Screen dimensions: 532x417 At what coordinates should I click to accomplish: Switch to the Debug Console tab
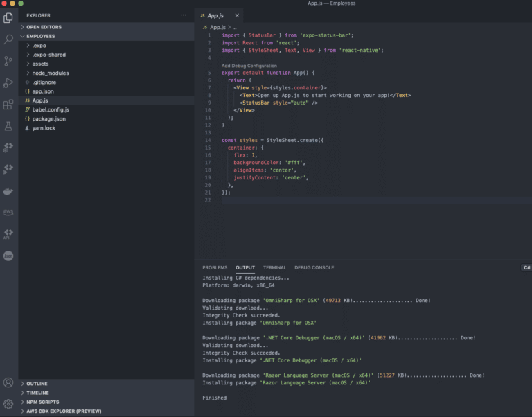tap(314, 267)
